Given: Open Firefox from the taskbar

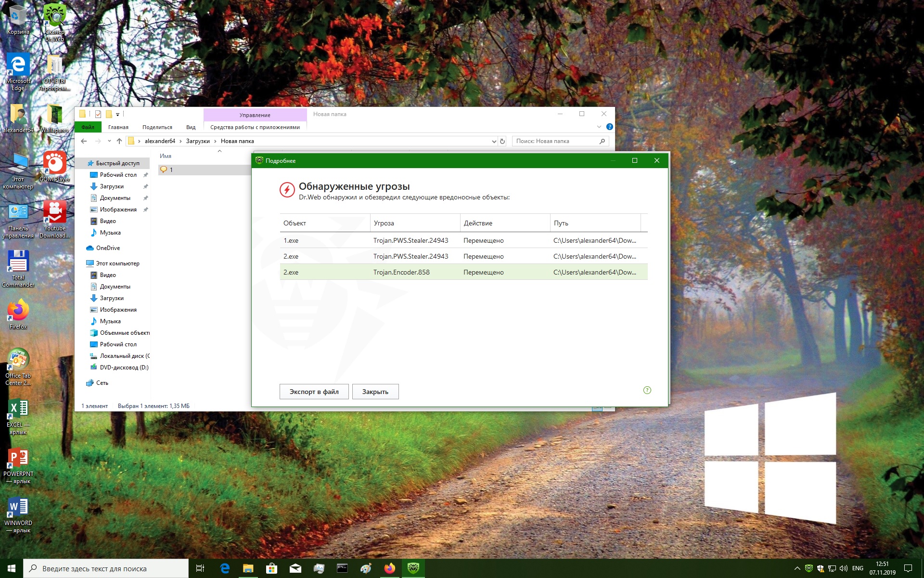Looking at the screenshot, I should pyautogui.click(x=389, y=568).
